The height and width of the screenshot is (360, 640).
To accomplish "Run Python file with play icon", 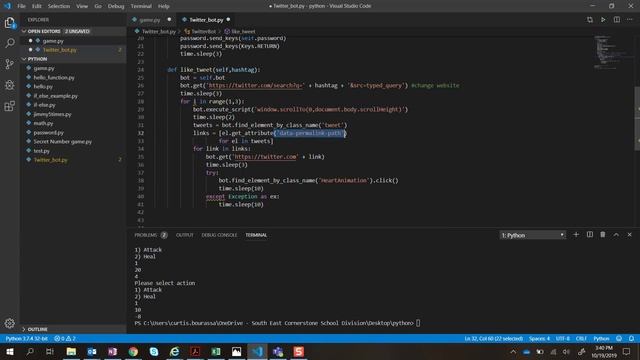I will click(x=603, y=20).
